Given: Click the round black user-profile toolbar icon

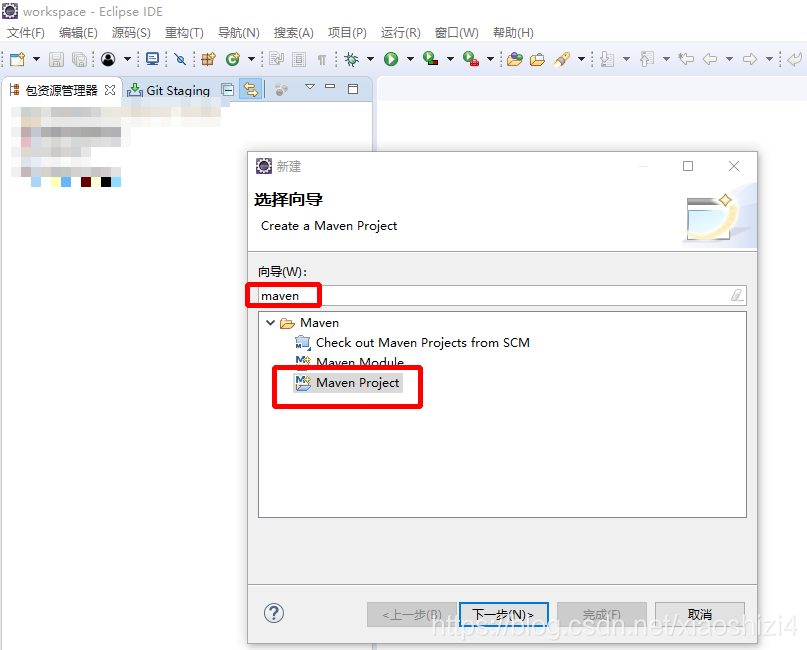Looking at the screenshot, I should [108, 59].
